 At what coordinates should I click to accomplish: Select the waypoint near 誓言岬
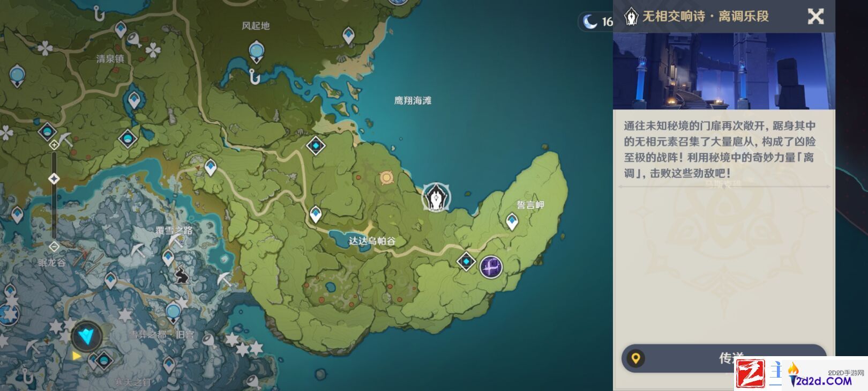pyautogui.click(x=512, y=221)
